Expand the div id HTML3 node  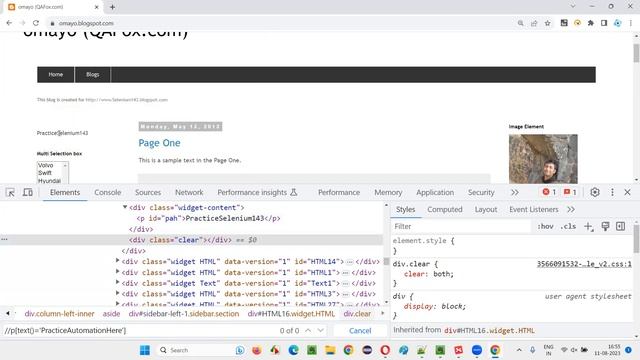[x=118, y=293]
